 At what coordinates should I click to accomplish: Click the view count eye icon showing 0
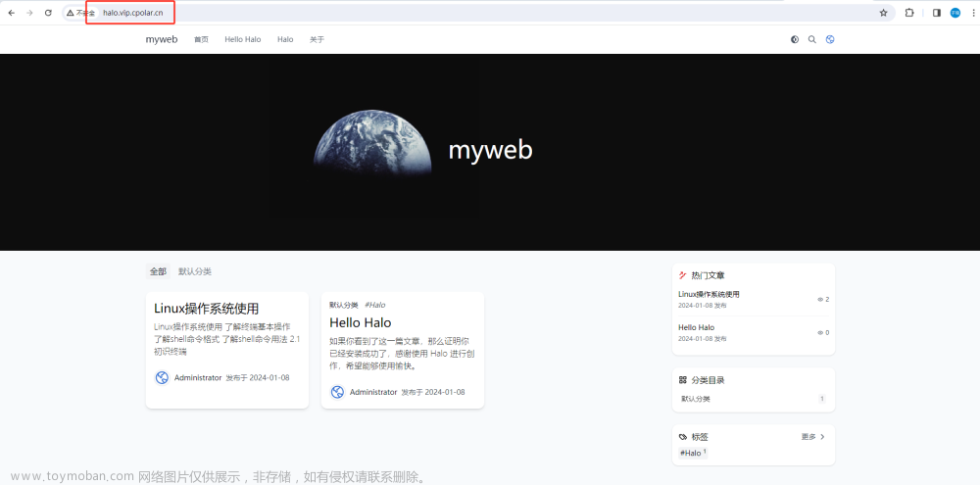click(x=820, y=332)
